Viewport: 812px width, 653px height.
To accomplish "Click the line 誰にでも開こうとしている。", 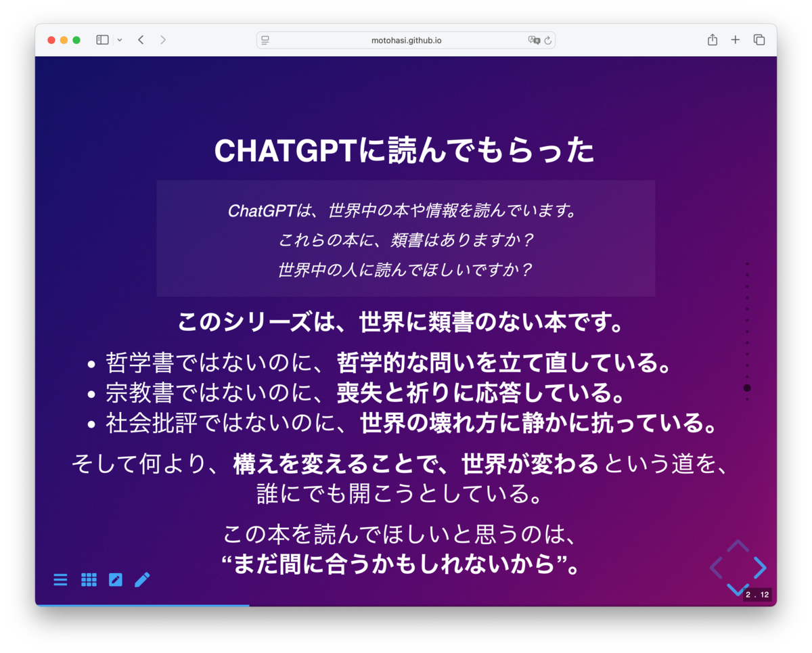I will point(401,494).
